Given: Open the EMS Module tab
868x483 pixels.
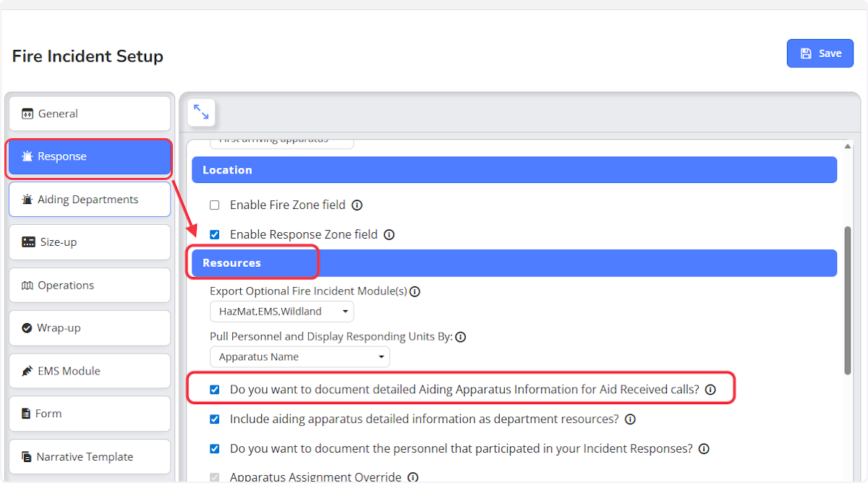Looking at the screenshot, I should (x=90, y=371).
